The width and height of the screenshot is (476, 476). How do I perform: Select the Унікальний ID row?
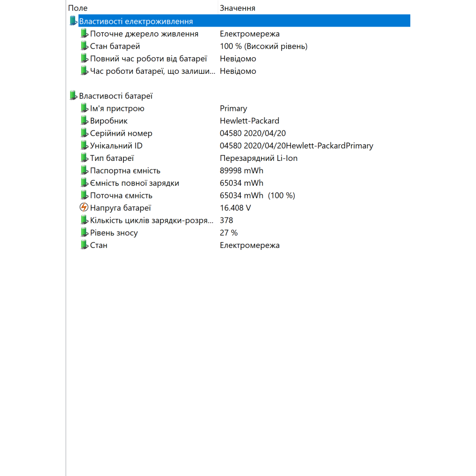coord(116,146)
